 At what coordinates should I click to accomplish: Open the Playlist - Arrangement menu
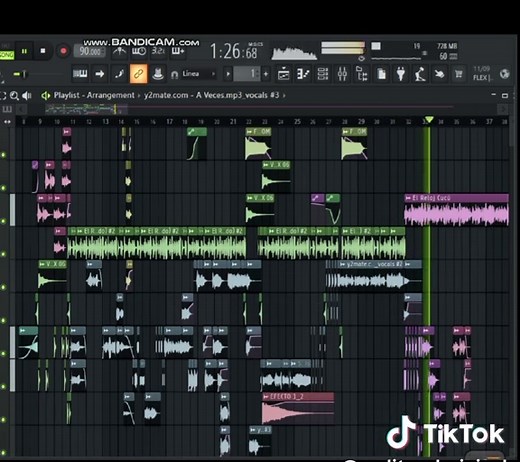94,95
